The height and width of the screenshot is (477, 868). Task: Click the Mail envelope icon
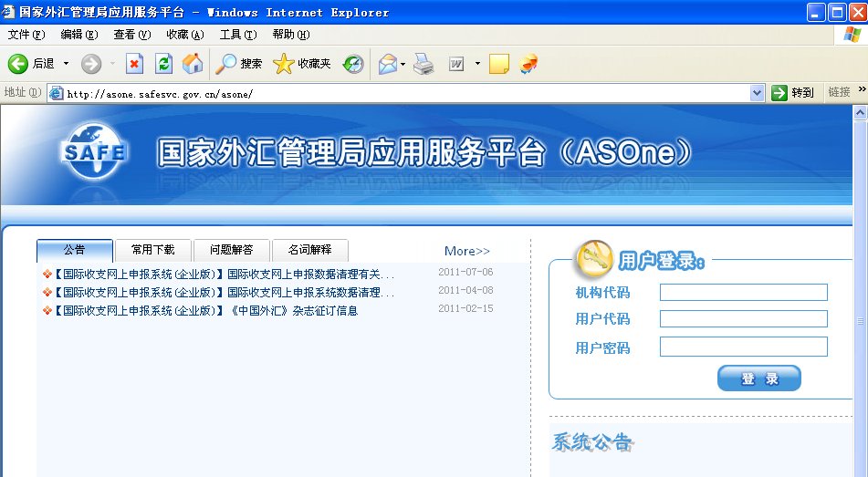(388, 64)
